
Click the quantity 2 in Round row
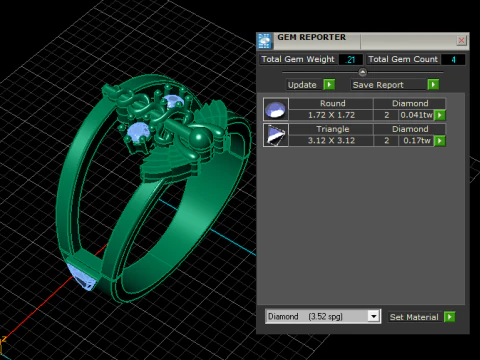(386, 115)
